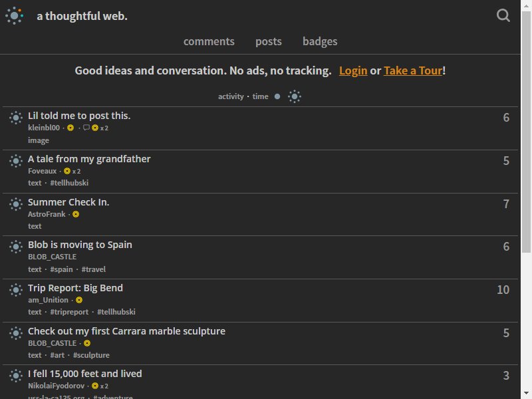Switch to the comments tab
The image size is (532, 399).
point(209,41)
